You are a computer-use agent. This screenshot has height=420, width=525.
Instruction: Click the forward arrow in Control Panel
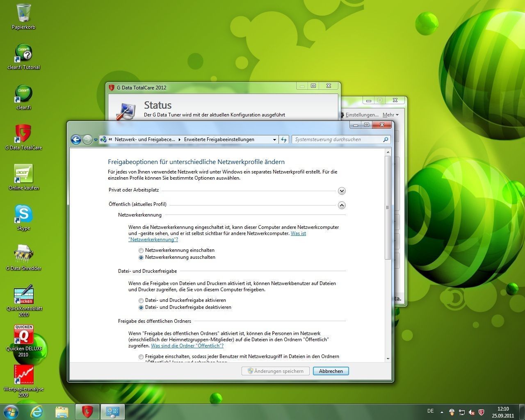point(87,139)
